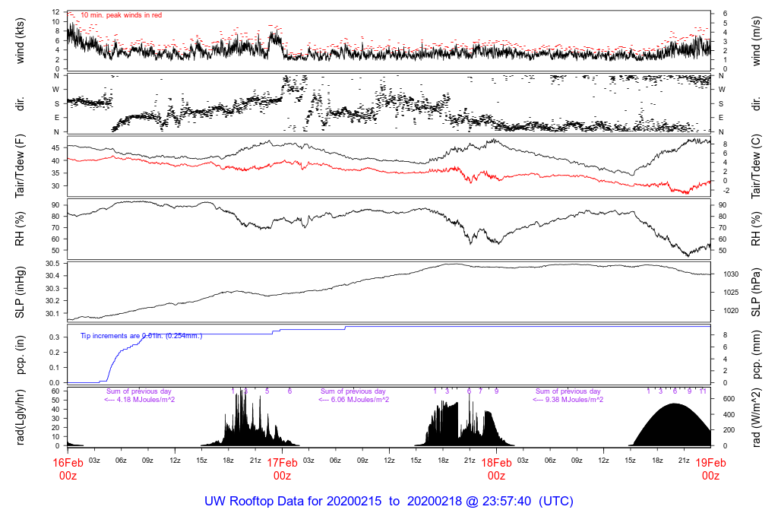Click the '30.5' inHg tick value
Image resolution: width=778 pixels, height=532 pixels.
click(52, 264)
